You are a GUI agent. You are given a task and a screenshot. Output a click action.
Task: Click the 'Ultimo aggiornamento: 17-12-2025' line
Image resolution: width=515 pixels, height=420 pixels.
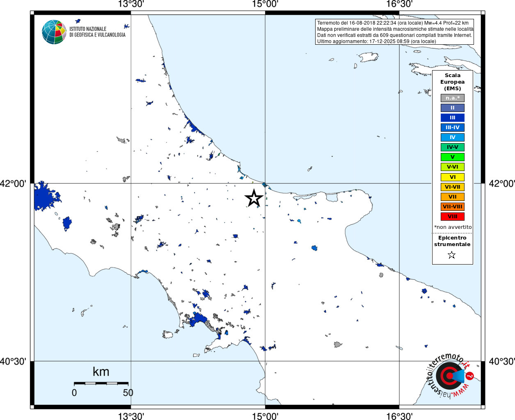376,41
